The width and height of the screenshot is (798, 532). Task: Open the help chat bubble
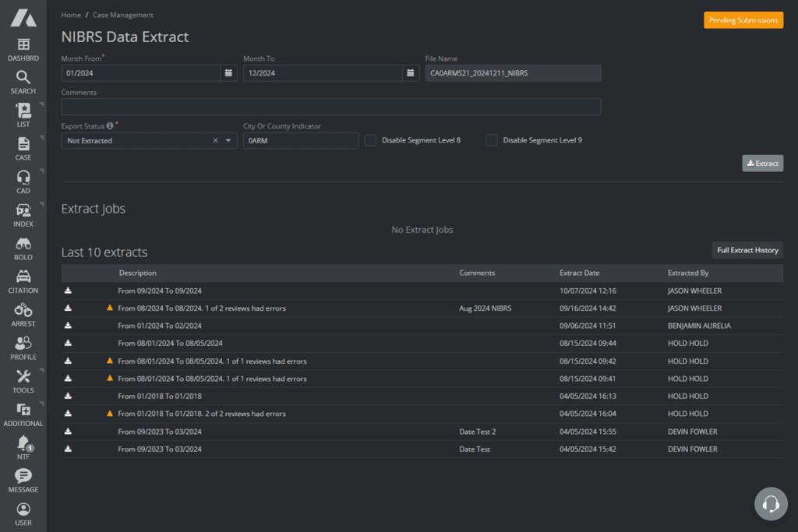[771, 504]
